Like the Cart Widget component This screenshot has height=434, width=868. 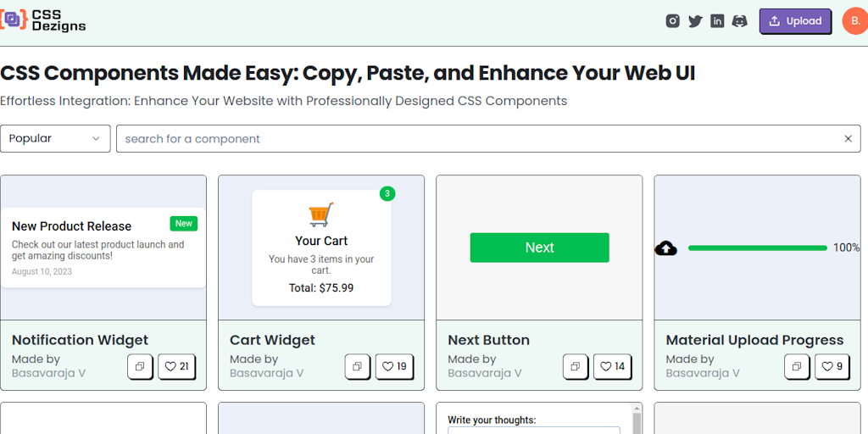pyautogui.click(x=394, y=366)
